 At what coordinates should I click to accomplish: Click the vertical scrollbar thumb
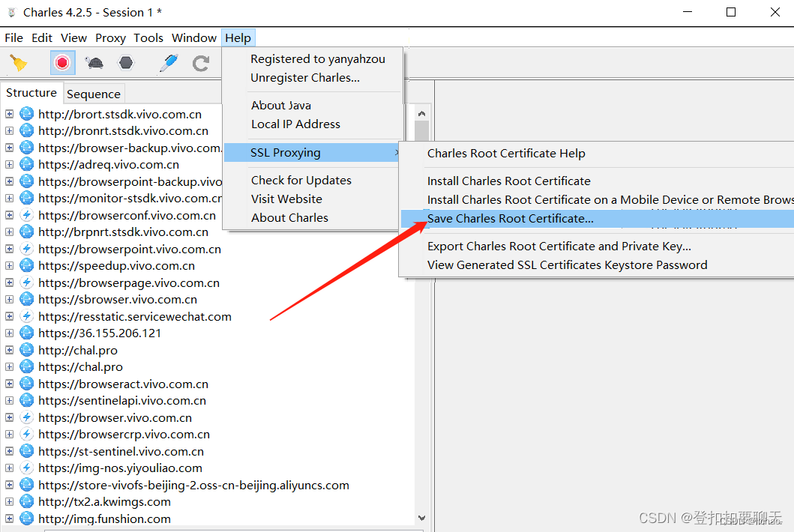(x=422, y=130)
